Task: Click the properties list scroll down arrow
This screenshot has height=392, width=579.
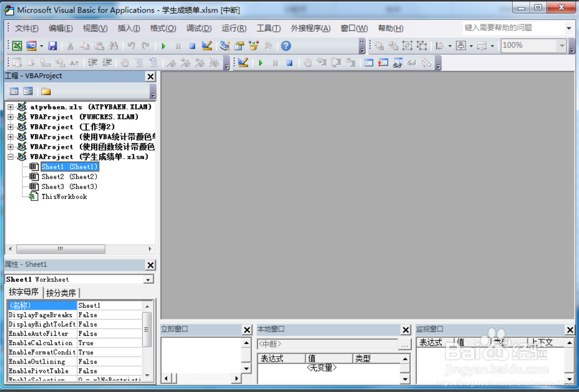Action: 147,376
